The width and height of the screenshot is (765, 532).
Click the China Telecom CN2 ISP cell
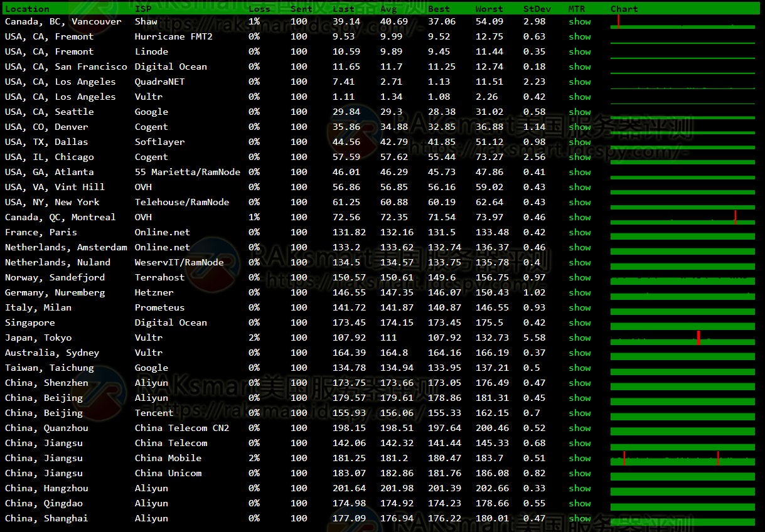(182, 428)
